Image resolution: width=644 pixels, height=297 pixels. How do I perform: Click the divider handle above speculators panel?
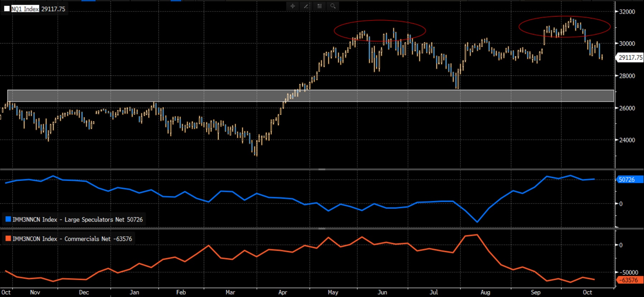click(x=322, y=169)
